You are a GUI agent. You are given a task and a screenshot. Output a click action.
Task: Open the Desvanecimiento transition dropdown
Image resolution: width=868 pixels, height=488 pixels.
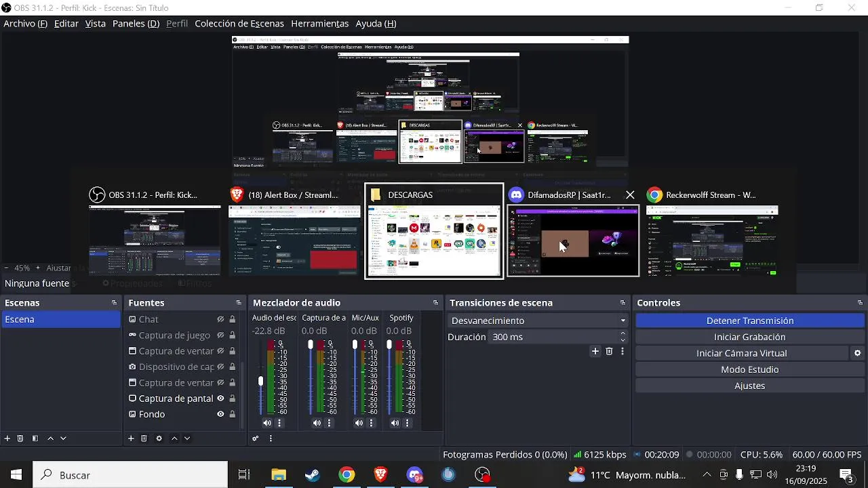tap(538, 321)
